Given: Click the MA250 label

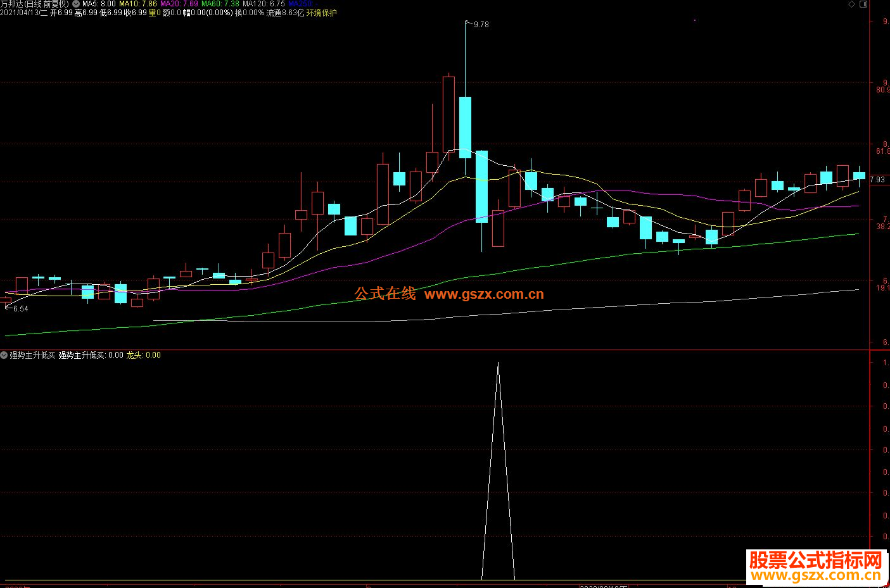Looking at the screenshot, I should [303, 4].
